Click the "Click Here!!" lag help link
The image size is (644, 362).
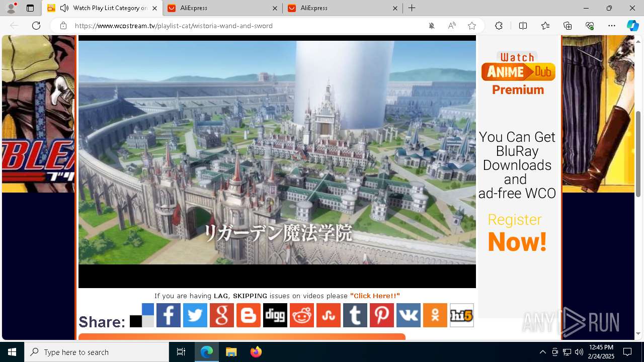375,296
